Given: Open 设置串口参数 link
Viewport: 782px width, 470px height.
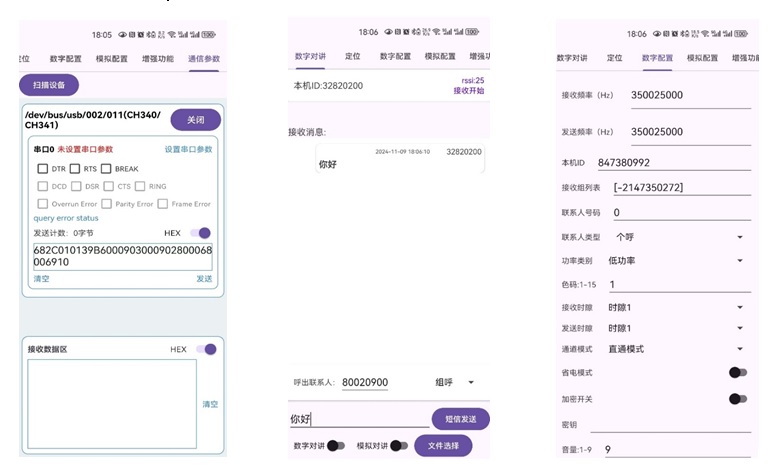Looking at the screenshot, I should pyautogui.click(x=188, y=149).
